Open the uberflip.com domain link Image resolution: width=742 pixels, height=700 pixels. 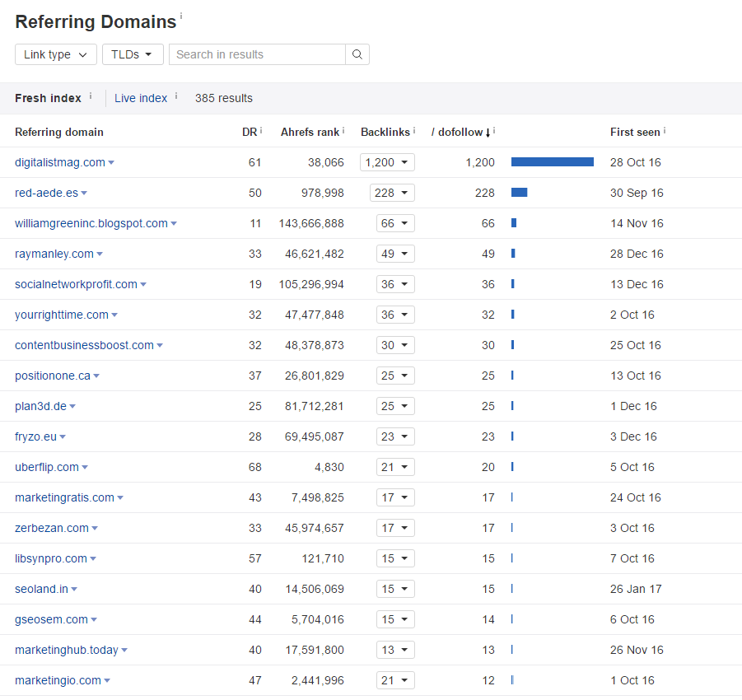(x=47, y=467)
